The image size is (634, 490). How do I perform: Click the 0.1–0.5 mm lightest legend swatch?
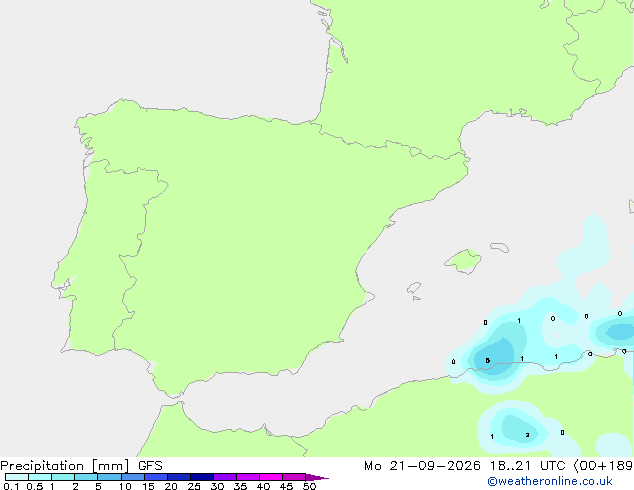pos(17,477)
